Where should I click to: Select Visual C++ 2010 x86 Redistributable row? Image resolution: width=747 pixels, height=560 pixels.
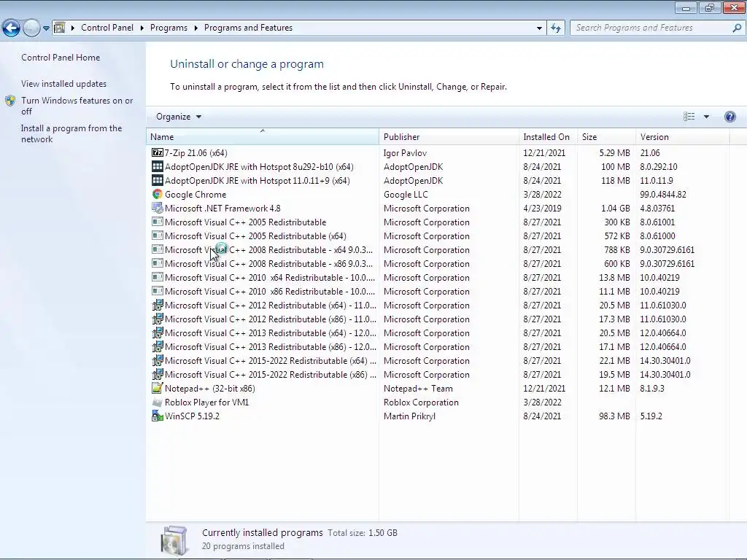coord(438,292)
